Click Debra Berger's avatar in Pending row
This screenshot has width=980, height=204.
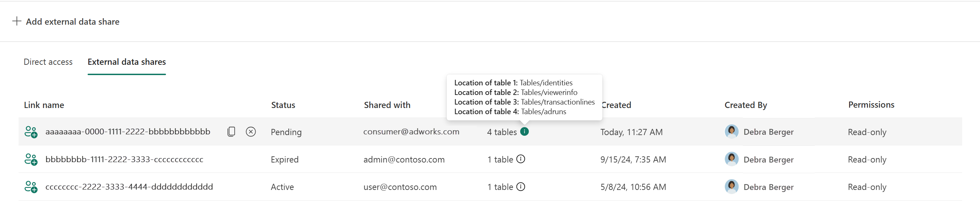[731, 131]
